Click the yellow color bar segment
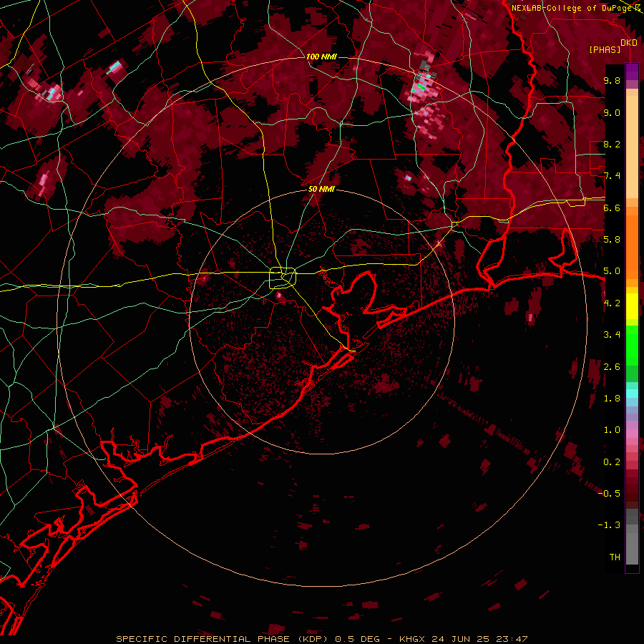This screenshot has width=644, height=644. pos(632,306)
